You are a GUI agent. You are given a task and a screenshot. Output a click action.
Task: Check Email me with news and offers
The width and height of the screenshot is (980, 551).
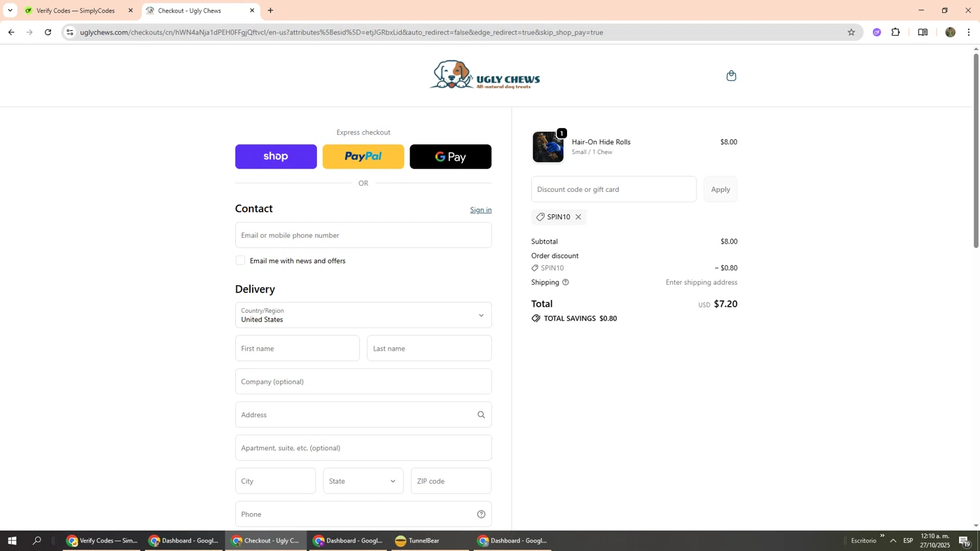point(240,260)
